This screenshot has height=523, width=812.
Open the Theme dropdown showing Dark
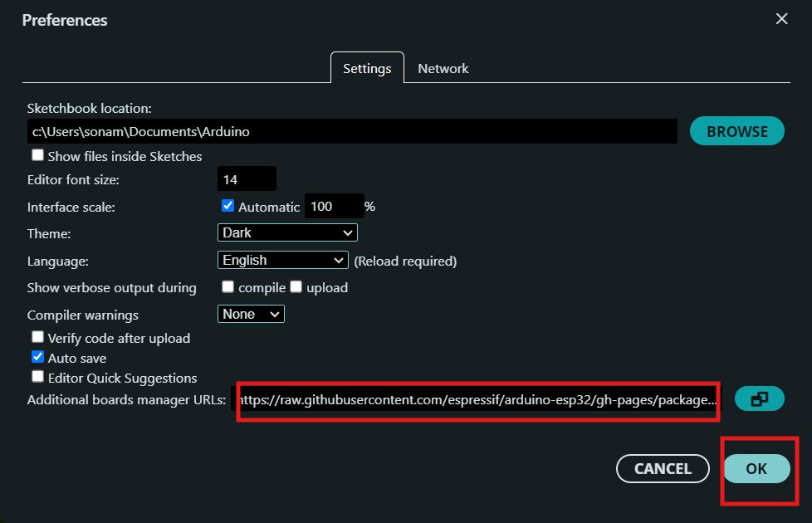click(287, 232)
